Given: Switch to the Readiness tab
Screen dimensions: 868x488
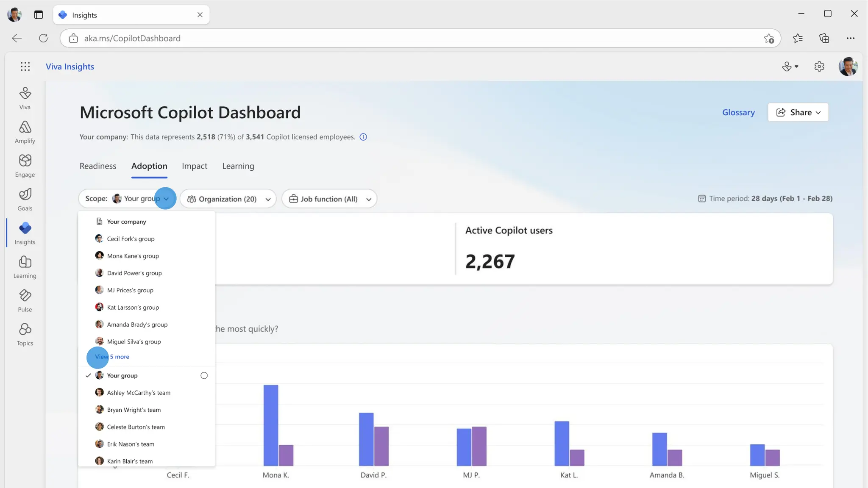Looking at the screenshot, I should tap(98, 166).
